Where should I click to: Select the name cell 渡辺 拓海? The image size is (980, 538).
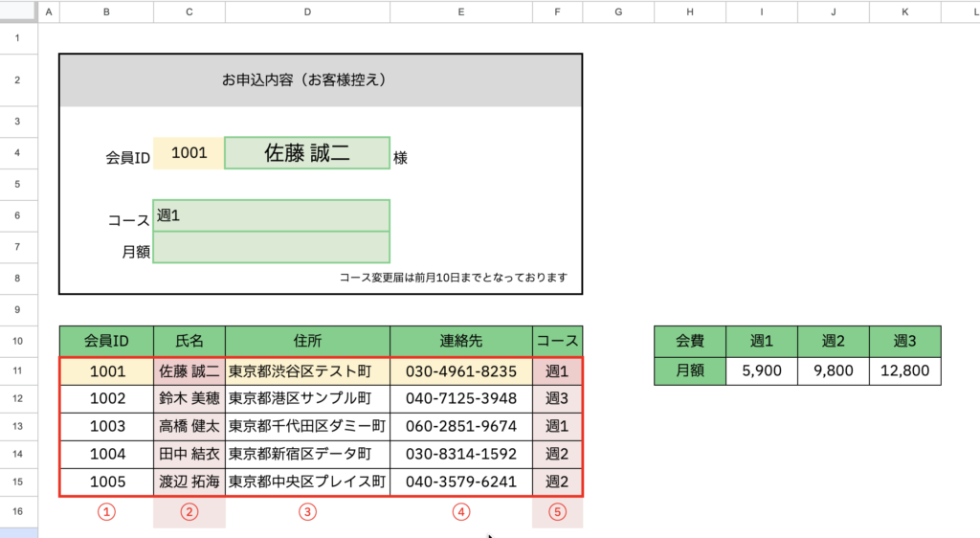coord(189,482)
